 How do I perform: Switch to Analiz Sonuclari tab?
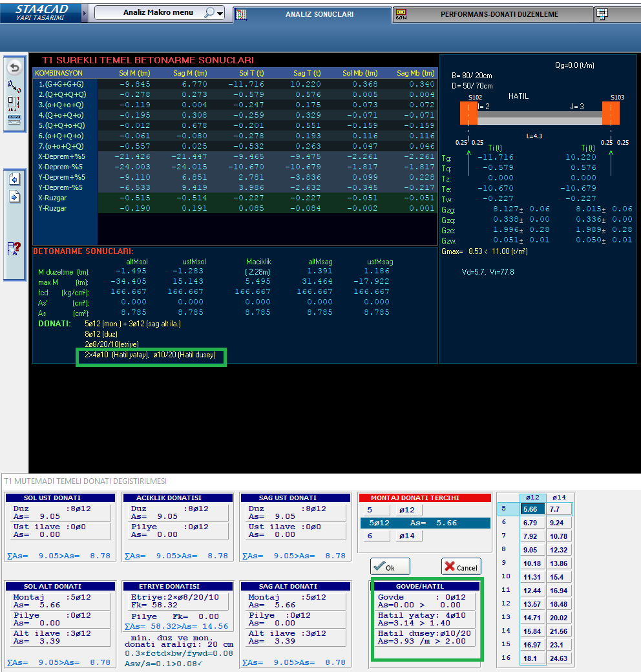coord(319,14)
